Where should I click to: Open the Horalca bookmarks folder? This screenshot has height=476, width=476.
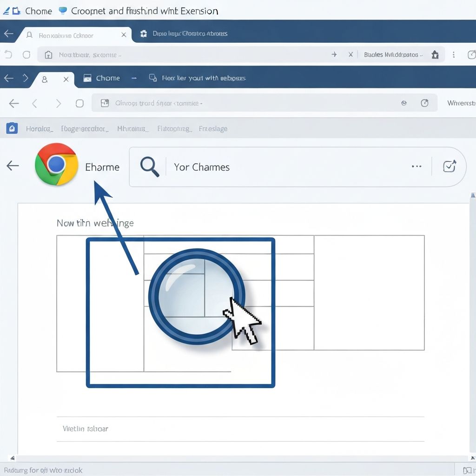point(40,128)
